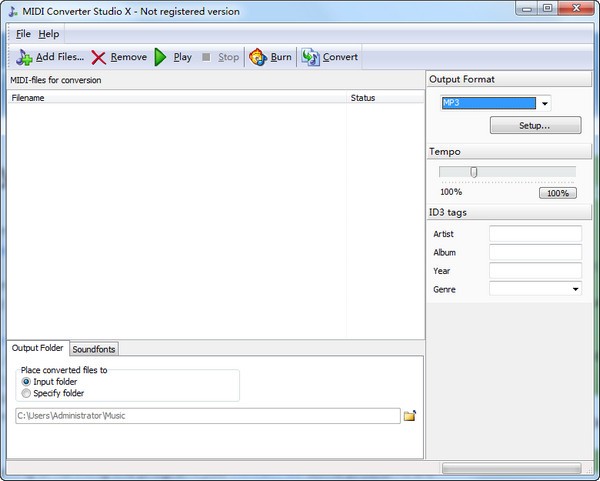Click the app icon in title bar
This screenshot has height=481, width=600.
pos(12,10)
